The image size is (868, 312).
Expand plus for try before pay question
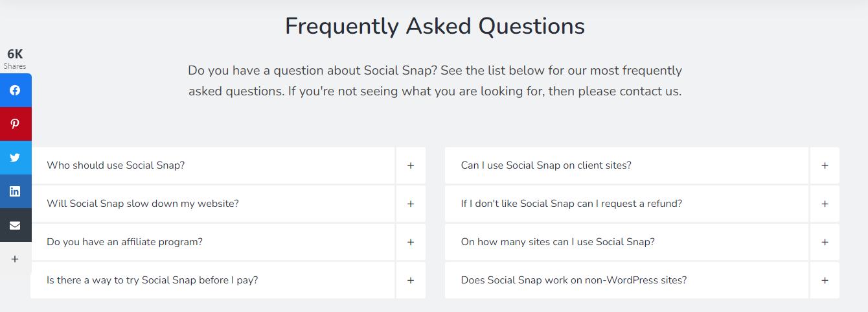click(411, 280)
